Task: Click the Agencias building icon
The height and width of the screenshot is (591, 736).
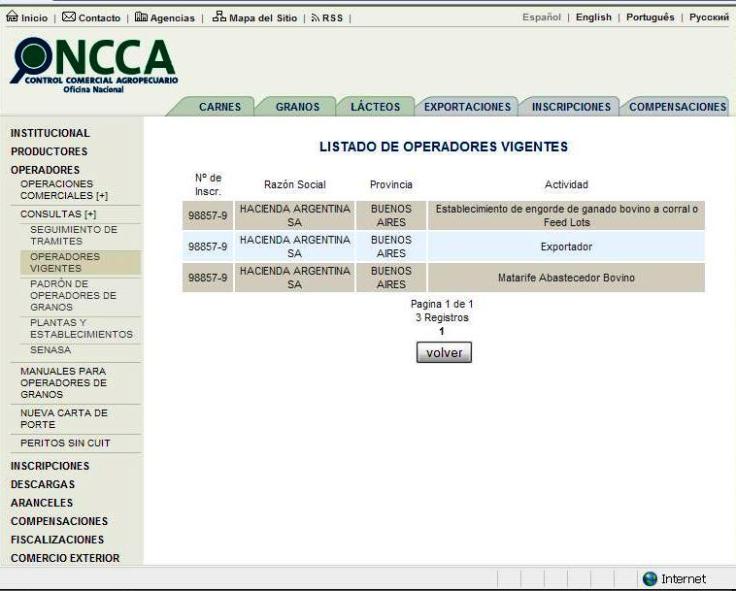Action: (141, 17)
